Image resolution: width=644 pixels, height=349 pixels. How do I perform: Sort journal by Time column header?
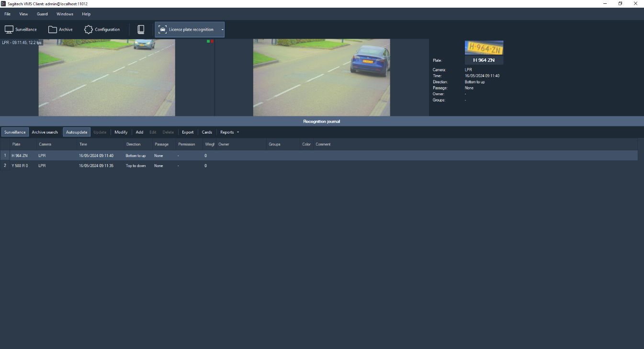[x=83, y=144]
